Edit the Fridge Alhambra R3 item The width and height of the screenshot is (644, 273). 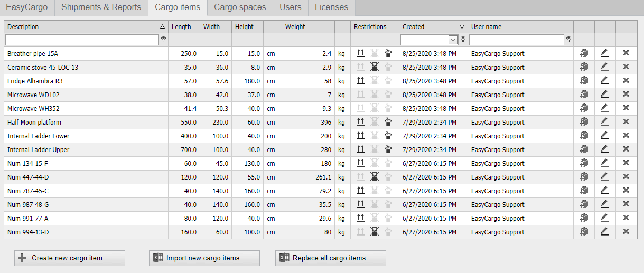click(x=605, y=81)
